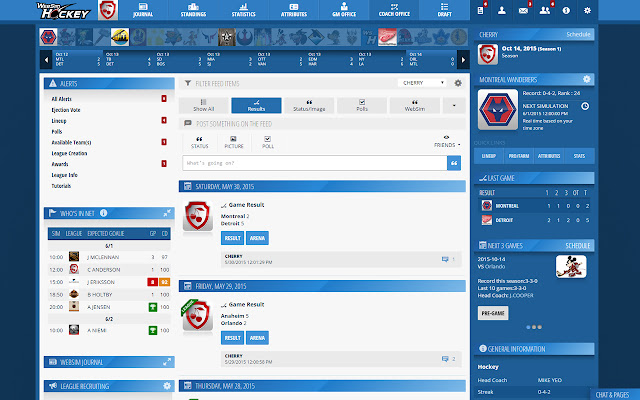Open Result for Montreal vs Detroit game
The width and height of the screenshot is (640, 400).
232,238
